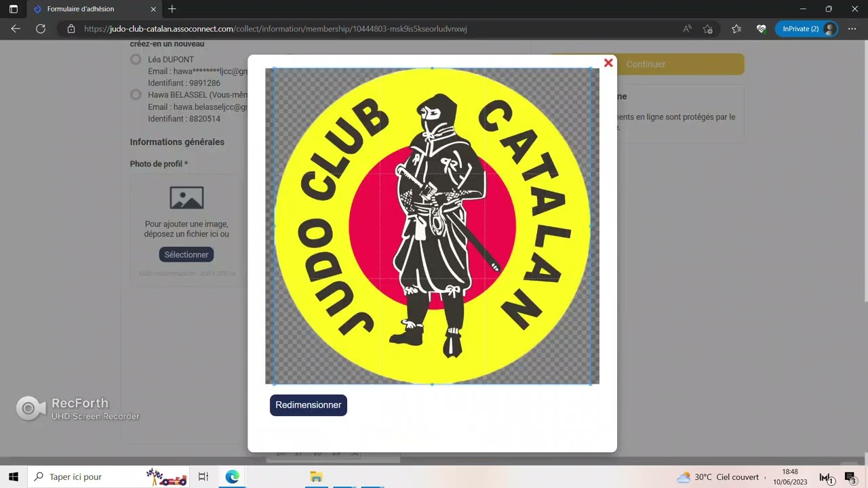Open the Windows Start menu

coord(13,477)
